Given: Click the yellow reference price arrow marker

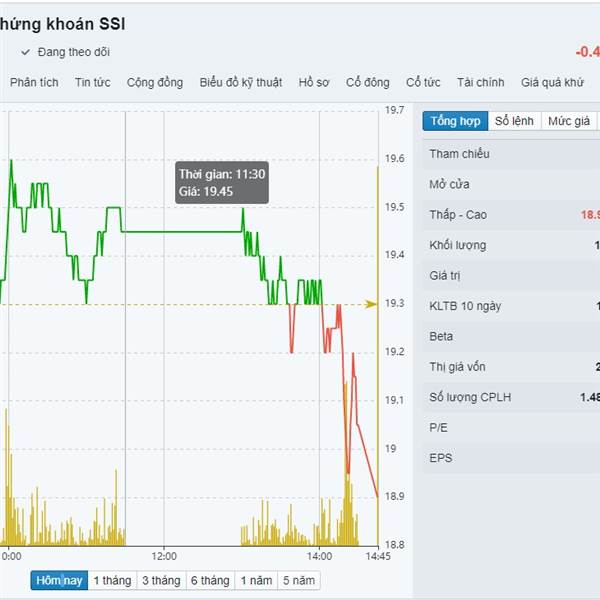Looking at the screenshot, I should (370, 304).
